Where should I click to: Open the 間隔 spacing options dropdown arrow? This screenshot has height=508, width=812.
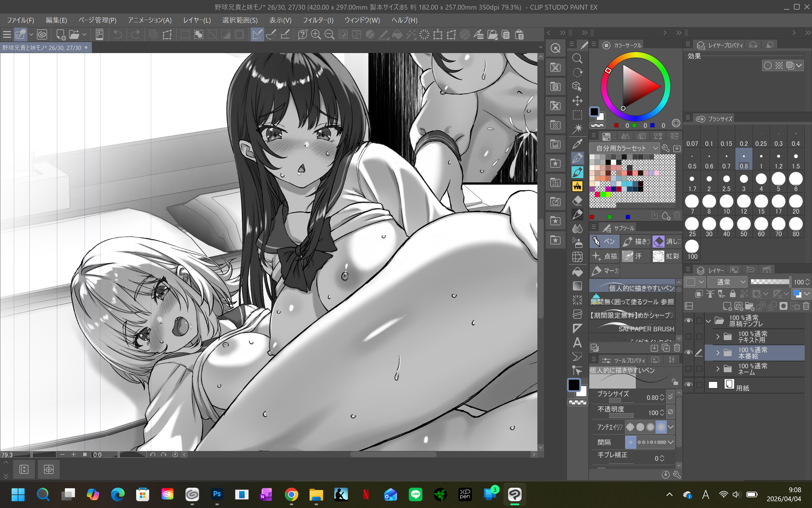tap(670, 442)
